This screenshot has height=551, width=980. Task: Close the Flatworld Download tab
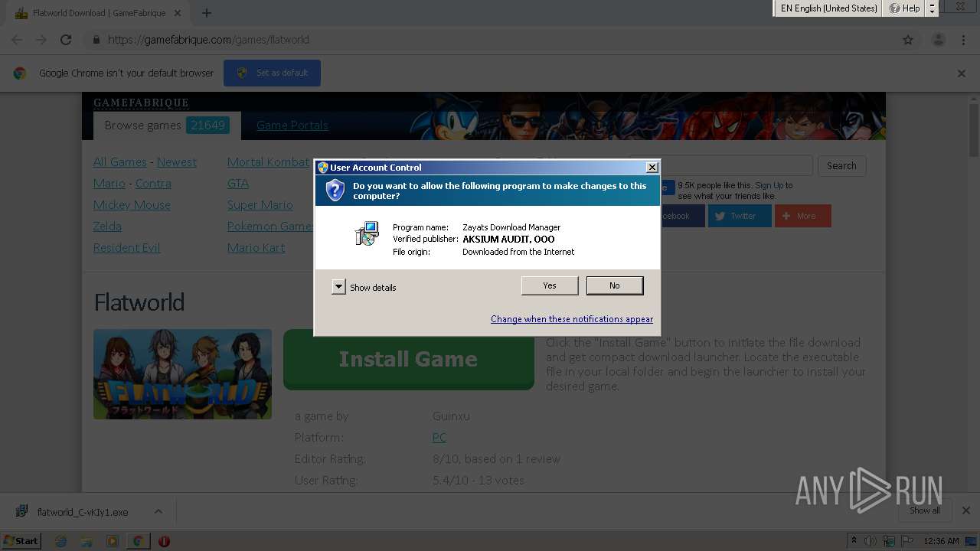pyautogui.click(x=178, y=13)
